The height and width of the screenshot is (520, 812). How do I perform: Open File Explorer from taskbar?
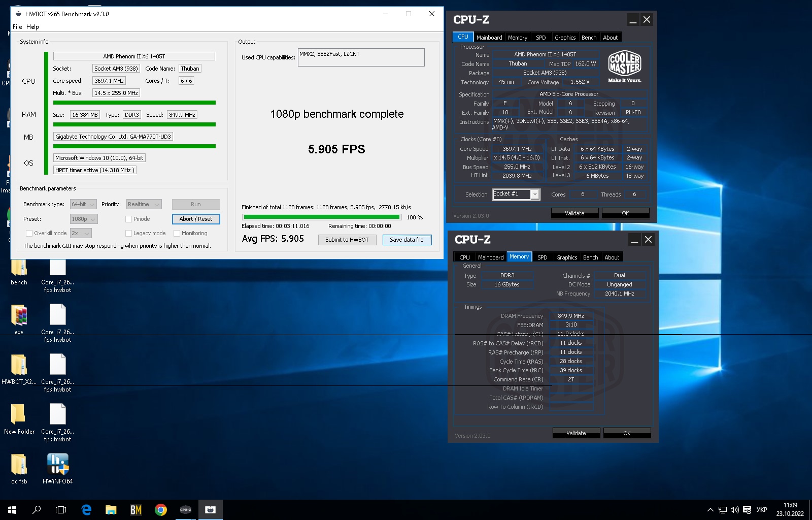point(111,510)
